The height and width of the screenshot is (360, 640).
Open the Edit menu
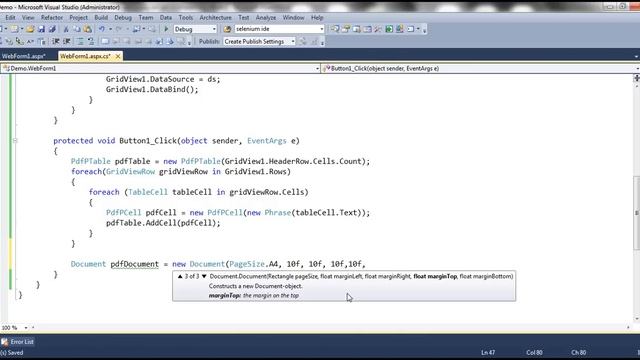[x=10, y=18]
